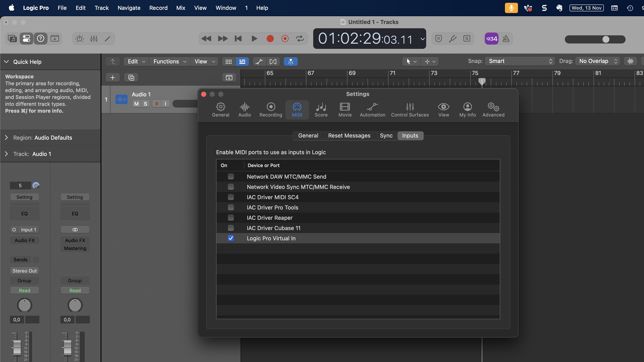Open the Automation settings pane
This screenshot has height=362, width=644.
(372, 110)
